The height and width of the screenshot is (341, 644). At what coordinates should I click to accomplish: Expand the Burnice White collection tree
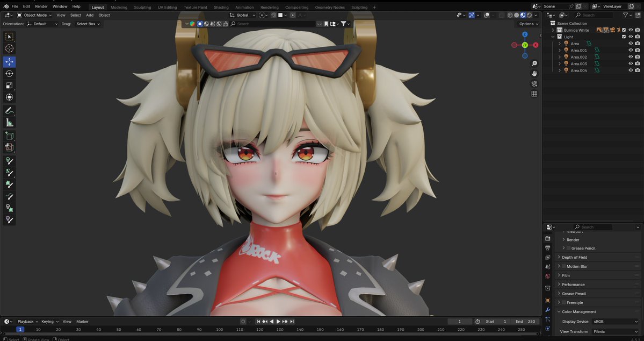click(553, 30)
